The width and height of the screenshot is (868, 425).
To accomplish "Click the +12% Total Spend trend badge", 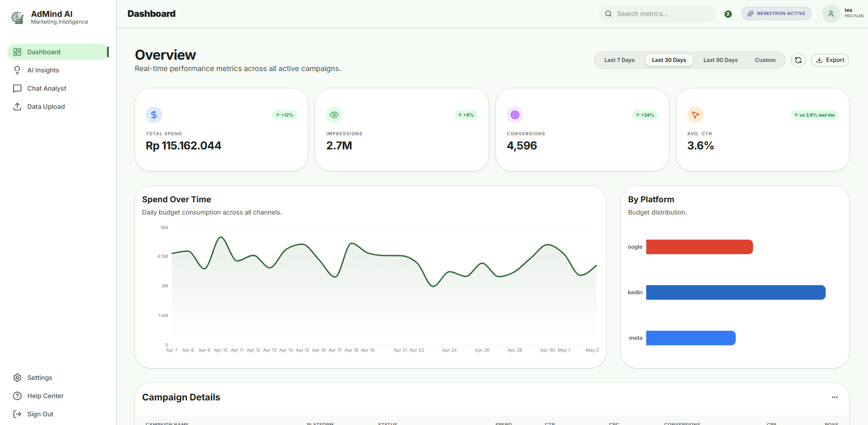I will point(285,115).
